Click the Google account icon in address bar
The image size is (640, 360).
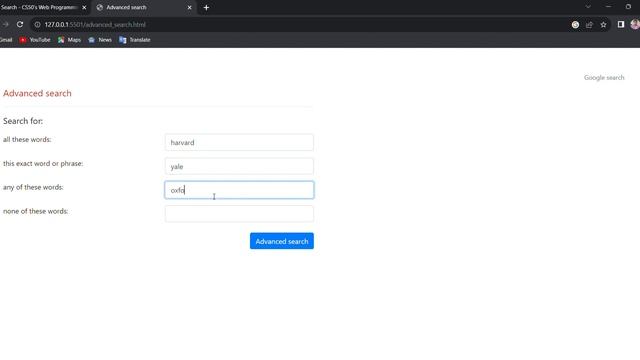tap(575, 25)
